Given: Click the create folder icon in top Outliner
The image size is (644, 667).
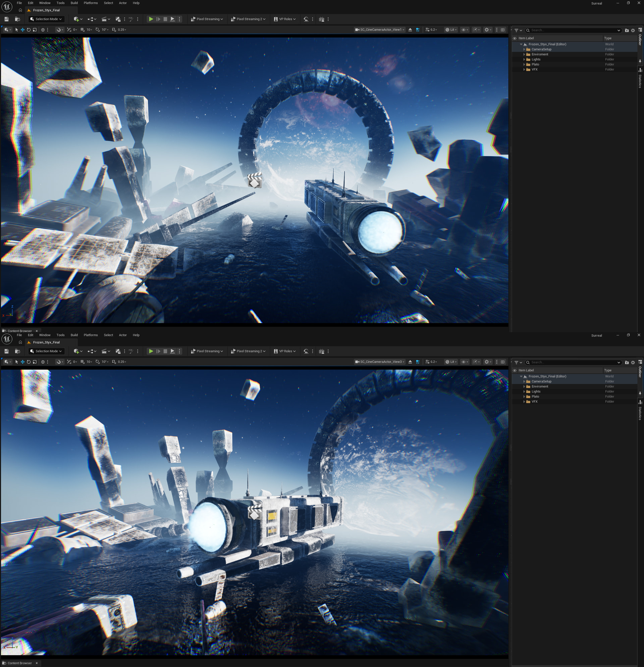Looking at the screenshot, I should (627, 30).
